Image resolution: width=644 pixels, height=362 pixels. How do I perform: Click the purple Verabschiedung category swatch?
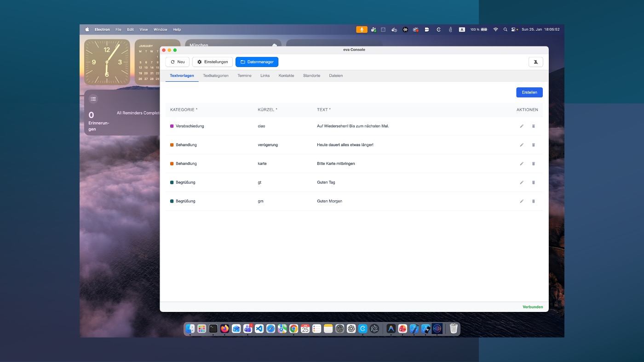coord(172,126)
